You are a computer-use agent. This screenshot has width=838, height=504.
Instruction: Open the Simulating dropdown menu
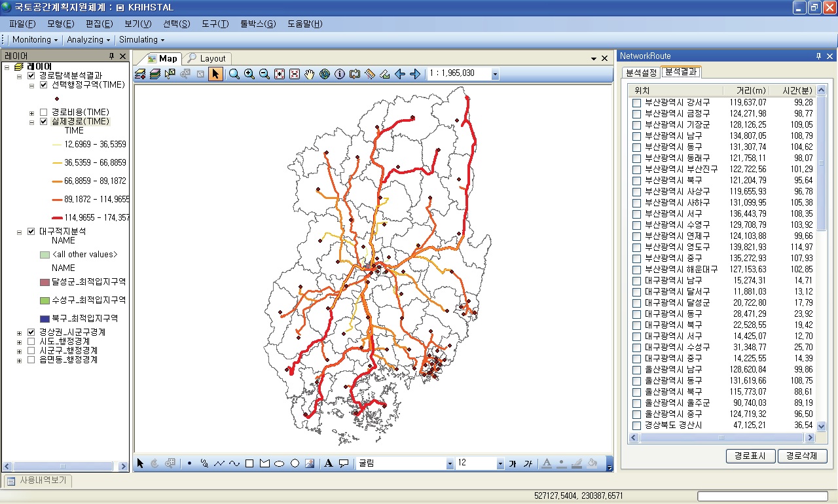[x=142, y=40]
